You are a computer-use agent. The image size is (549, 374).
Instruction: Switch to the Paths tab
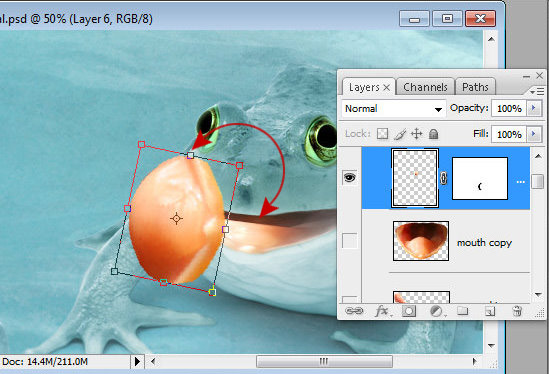coord(475,87)
